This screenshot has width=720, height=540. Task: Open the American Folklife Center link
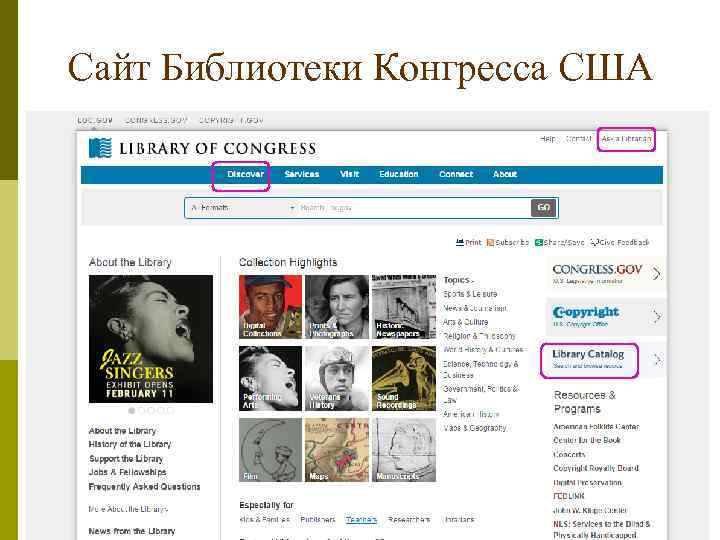click(596, 427)
